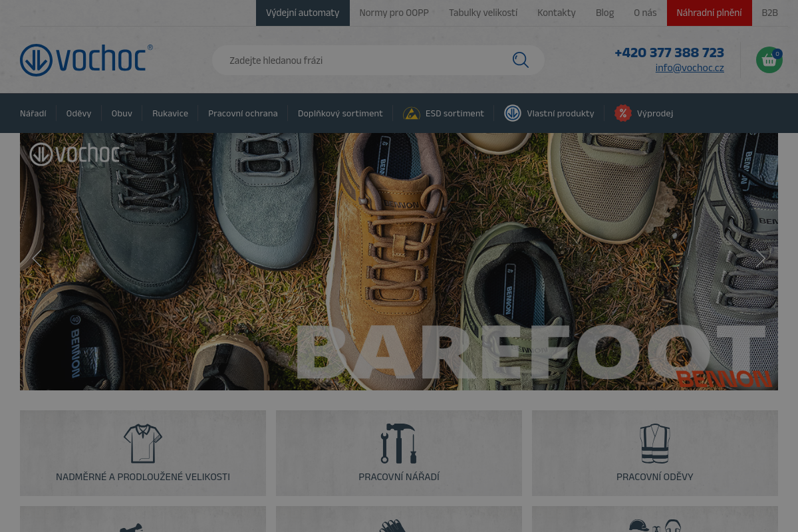Go to previous banner slide arrow
The height and width of the screenshot is (532, 798).
(37, 258)
